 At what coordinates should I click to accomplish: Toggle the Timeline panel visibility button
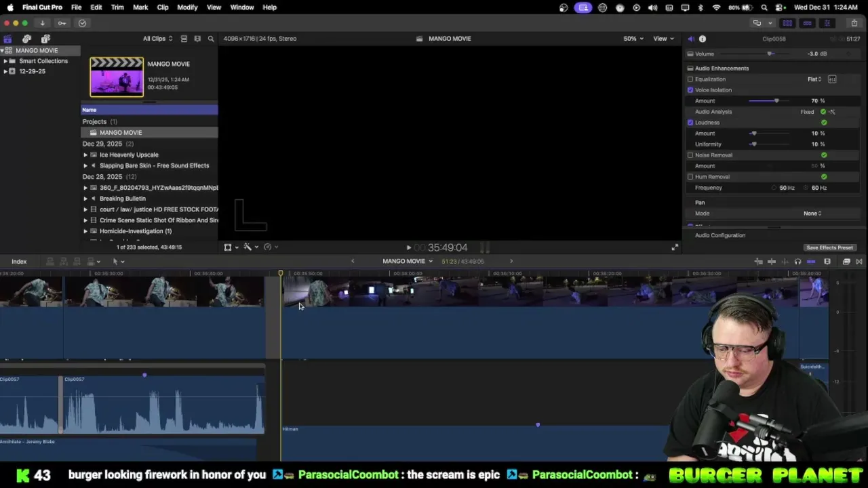point(807,23)
